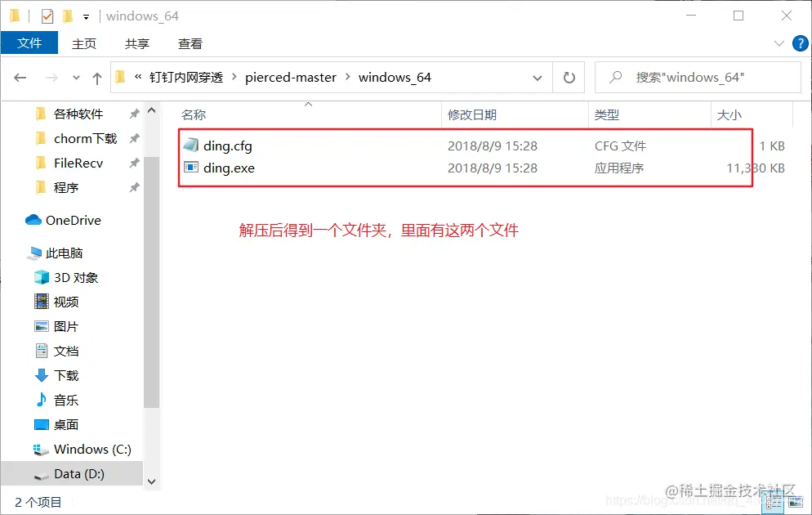Screen dimensions: 812x515
Task: Open the address bar history dropdown
Action: [537, 77]
